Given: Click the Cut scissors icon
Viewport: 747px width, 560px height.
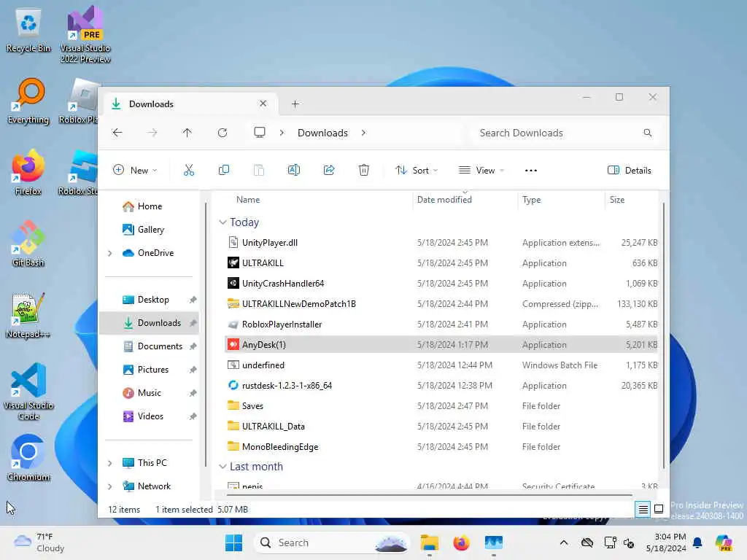Looking at the screenshot, I should (189, 170).
